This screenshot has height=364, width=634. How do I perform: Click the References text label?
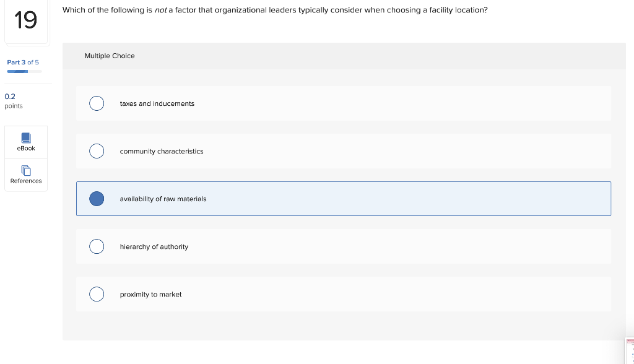[x=26, y=181]
